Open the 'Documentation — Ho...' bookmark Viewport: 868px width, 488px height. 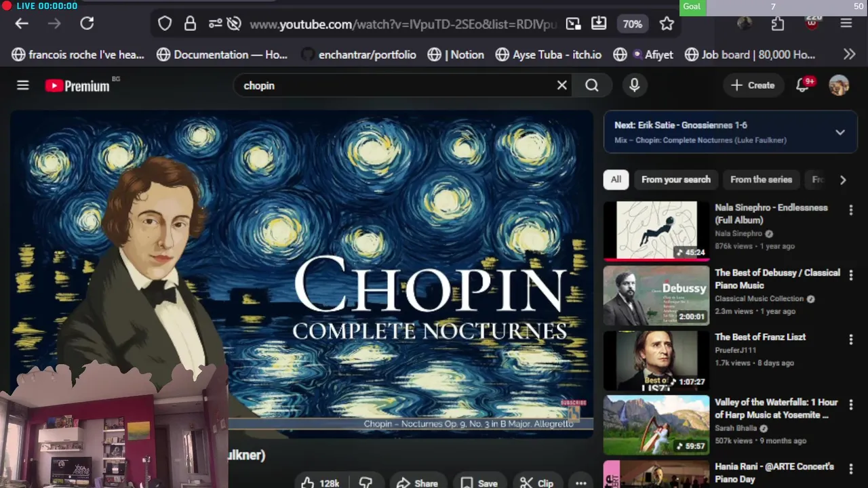point(222,55)
